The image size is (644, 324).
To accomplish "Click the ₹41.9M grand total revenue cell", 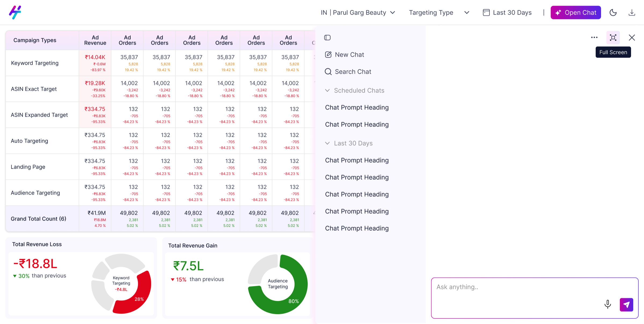I will pyautogui.click(x=95, y=219).
